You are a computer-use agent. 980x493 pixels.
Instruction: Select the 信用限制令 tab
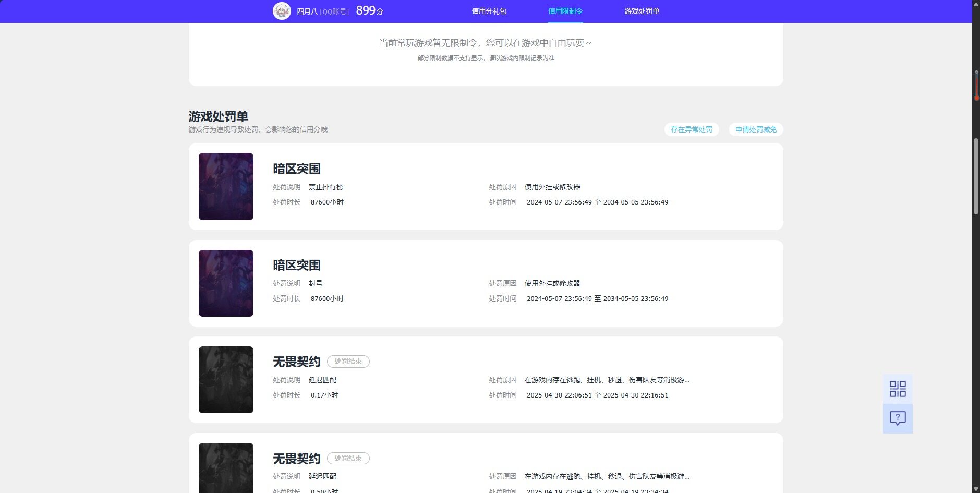[565, 11]
